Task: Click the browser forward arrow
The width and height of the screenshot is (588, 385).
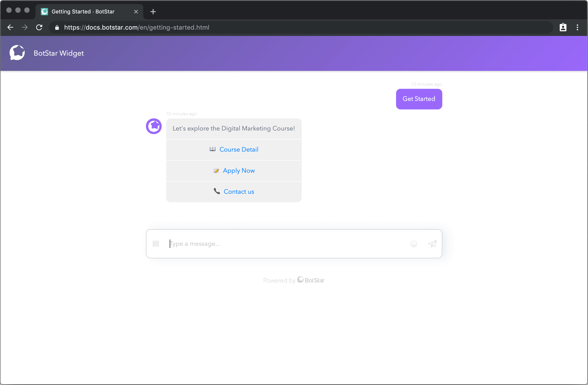Action: pyautogui.click(x=25, y=27)
